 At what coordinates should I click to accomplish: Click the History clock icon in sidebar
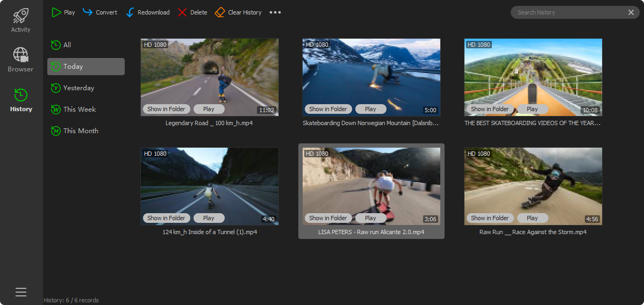[20, 95]
